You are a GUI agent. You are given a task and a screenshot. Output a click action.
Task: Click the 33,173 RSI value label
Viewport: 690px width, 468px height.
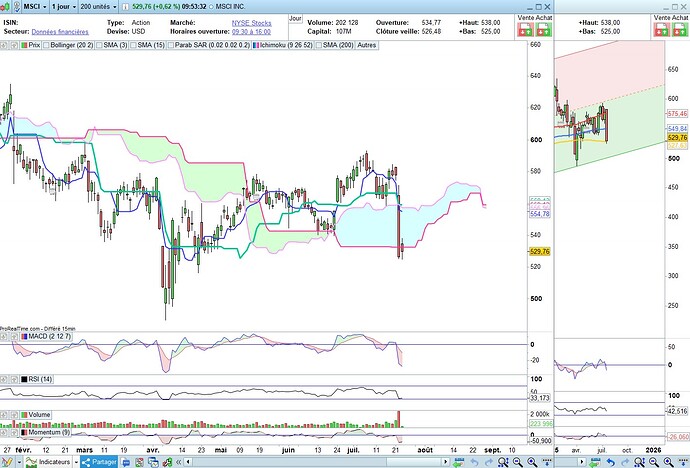pos(540,398)
